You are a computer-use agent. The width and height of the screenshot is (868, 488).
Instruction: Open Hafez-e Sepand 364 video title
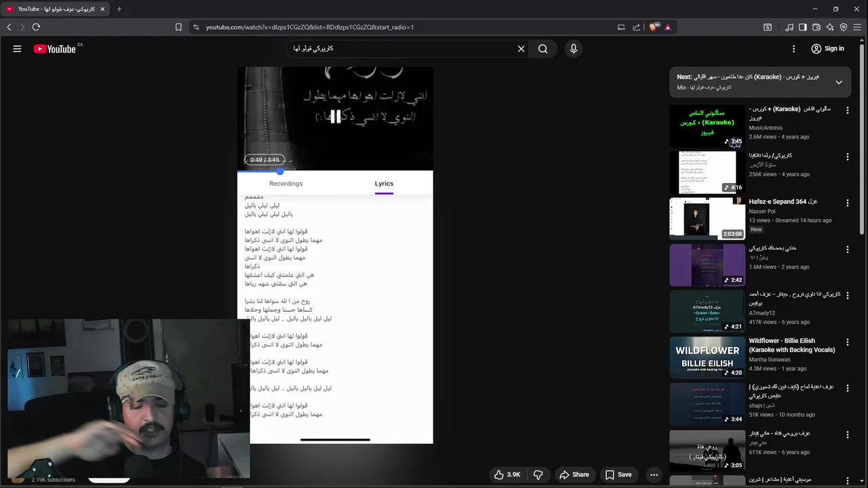pos(783,202)
